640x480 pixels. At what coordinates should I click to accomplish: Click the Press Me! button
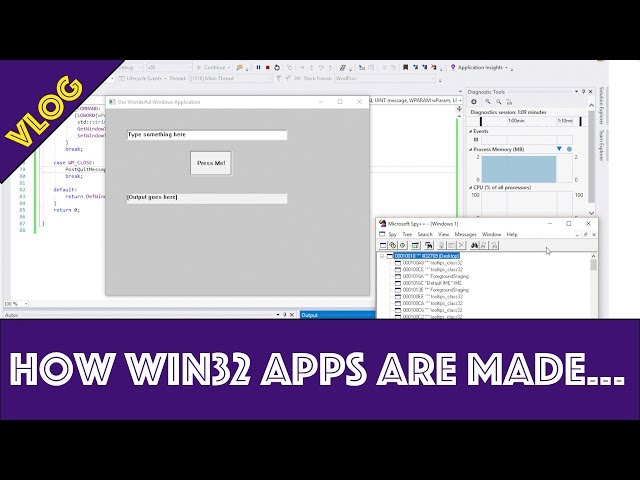pos(211,163)
